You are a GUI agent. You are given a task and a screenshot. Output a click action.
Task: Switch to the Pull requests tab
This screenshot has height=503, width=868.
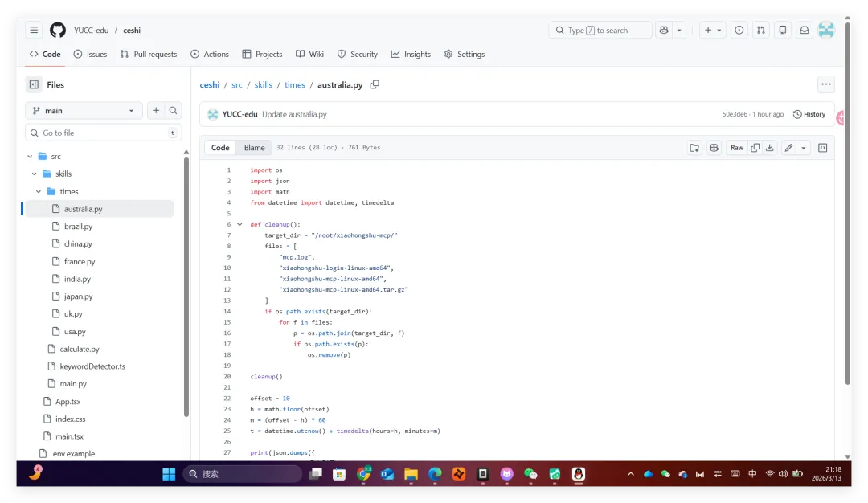[149, 54]
